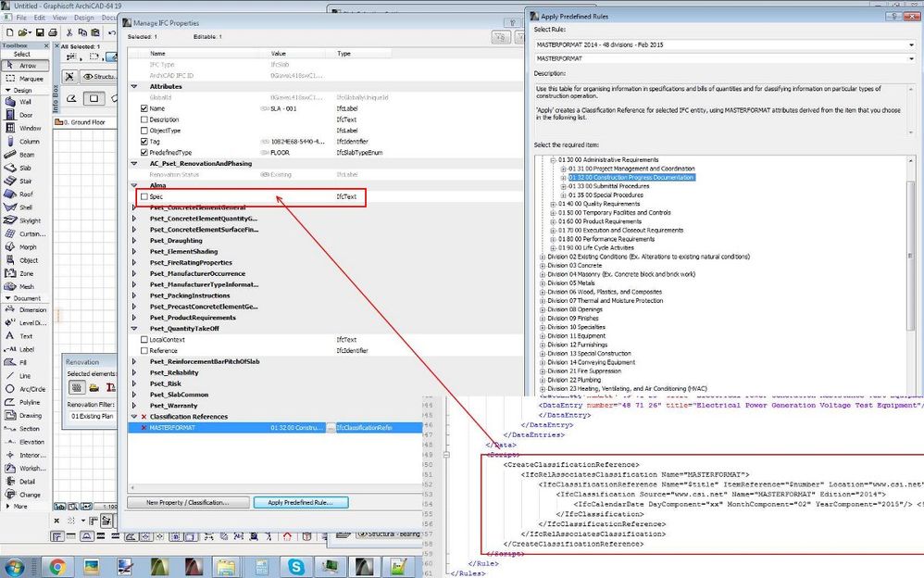This screenshot has height=578, width=924.
Task: Expand the Pset_SlabCommon group
Action: 133,395
